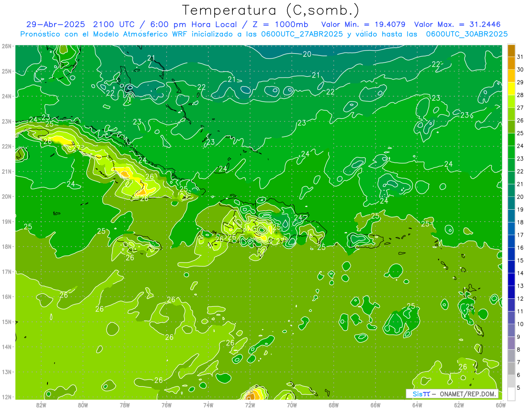The height and width of the screenshot is (411, 532).
Task: Click the '20' contour label on the map
Action: (307, 54)
